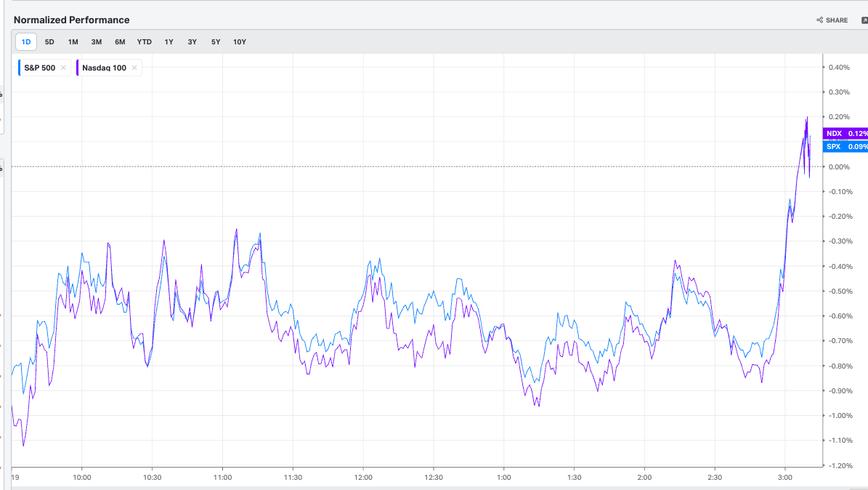868x490 pixels.
Task: Click the 0.40% y-axis label
Action: 839,67
